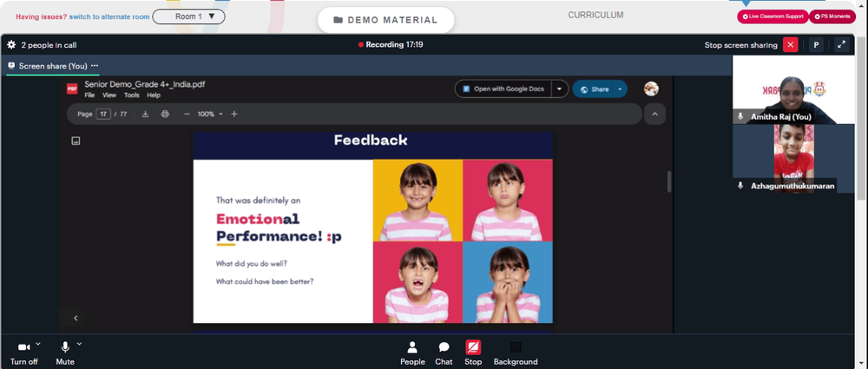This screenshot has height=369, width=868.
Task: Click mic icon on Azhagumuthukumaran tile
Action: (x=740, y=186)
